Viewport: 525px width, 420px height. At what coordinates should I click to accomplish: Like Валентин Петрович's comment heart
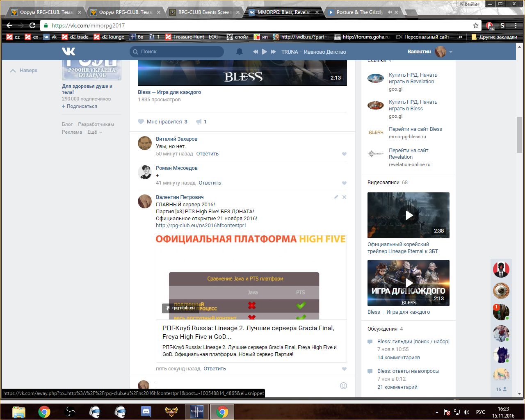(344, 369)
